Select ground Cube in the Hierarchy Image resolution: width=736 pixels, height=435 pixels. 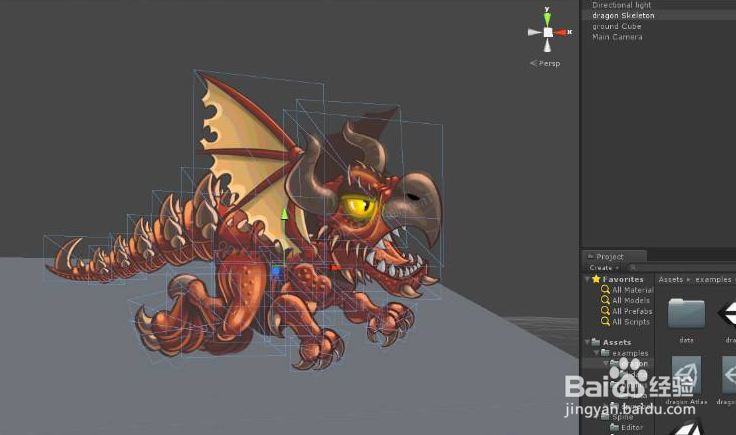[616, 26]
